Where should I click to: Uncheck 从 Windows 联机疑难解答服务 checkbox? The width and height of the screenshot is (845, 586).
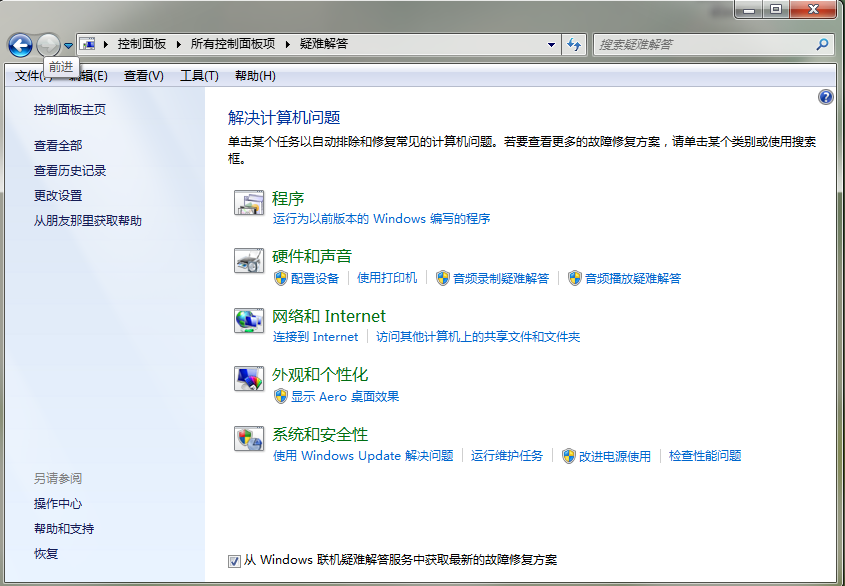234,561
